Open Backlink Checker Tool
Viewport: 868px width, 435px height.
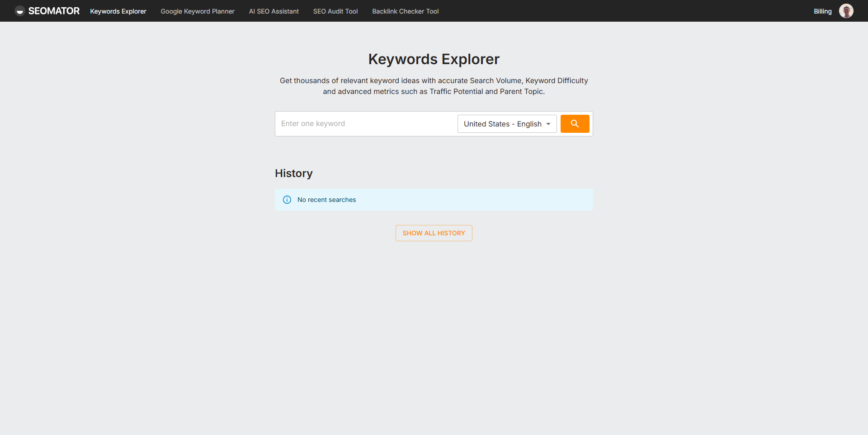pyautogui.click(x=405, y=11)
